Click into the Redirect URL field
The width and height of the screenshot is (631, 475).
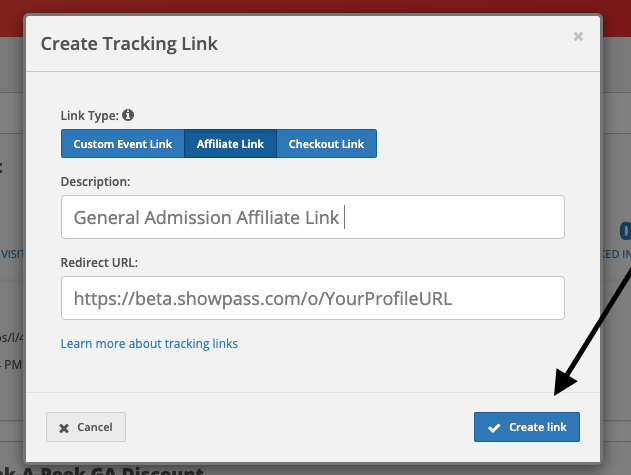(x=313, y=298)
